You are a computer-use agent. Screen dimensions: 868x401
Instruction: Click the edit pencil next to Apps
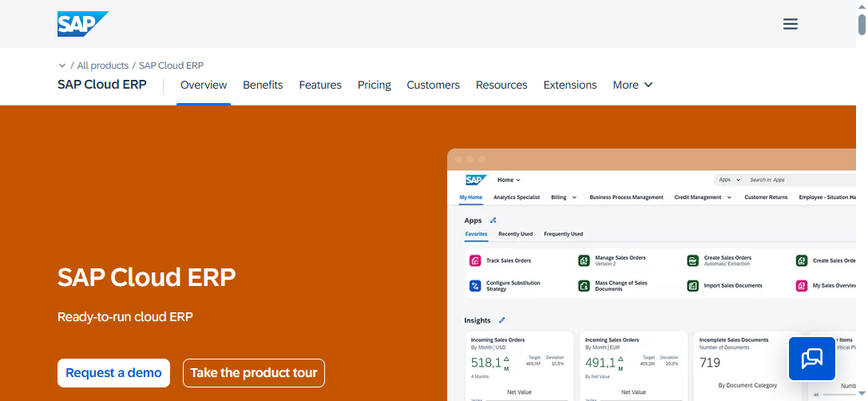(493, 220)
